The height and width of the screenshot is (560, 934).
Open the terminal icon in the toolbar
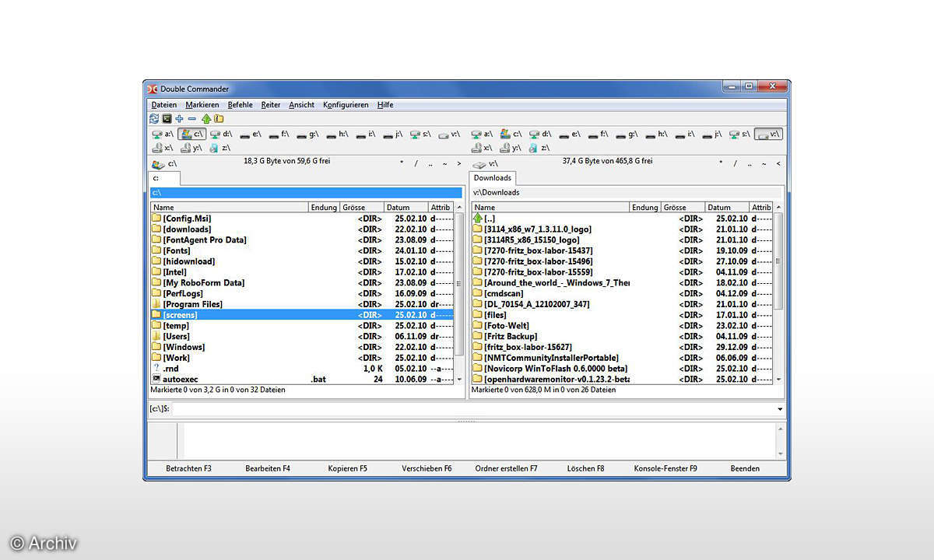(167, 119)
